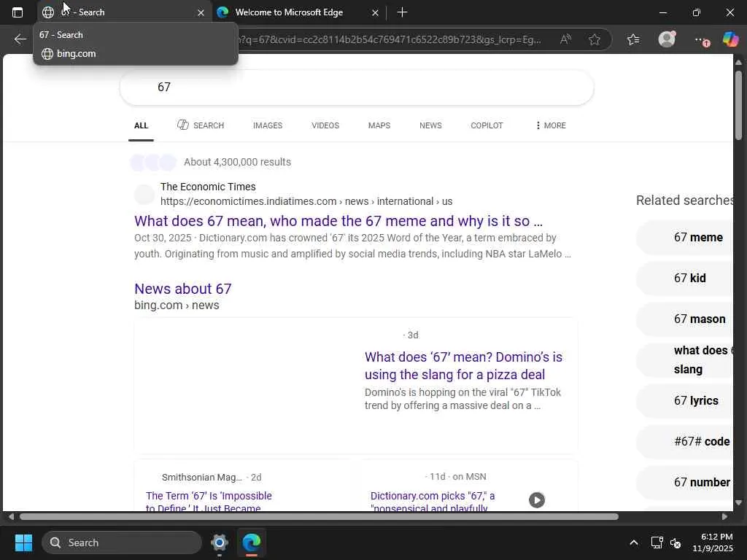The image size is (747, 560).
Task: Close the 67 - Search tab
Action: click(x=201, y=13)
